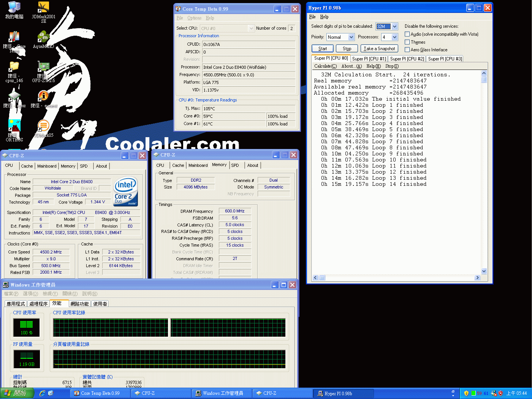Open the 3DMark2001 SE desktop shortcut
The width and height of the screenshot is (532, 399).
(43, 12)
